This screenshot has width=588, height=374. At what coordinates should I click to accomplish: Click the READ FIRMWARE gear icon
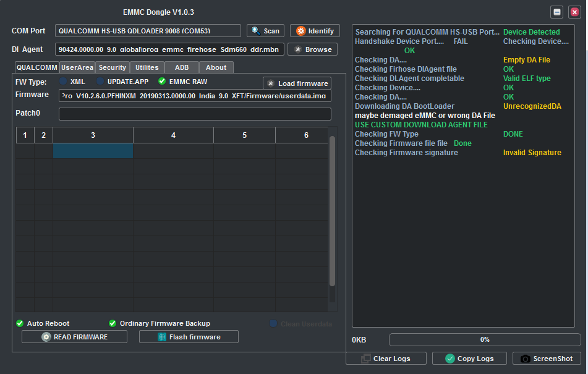[x=46, y=337]
